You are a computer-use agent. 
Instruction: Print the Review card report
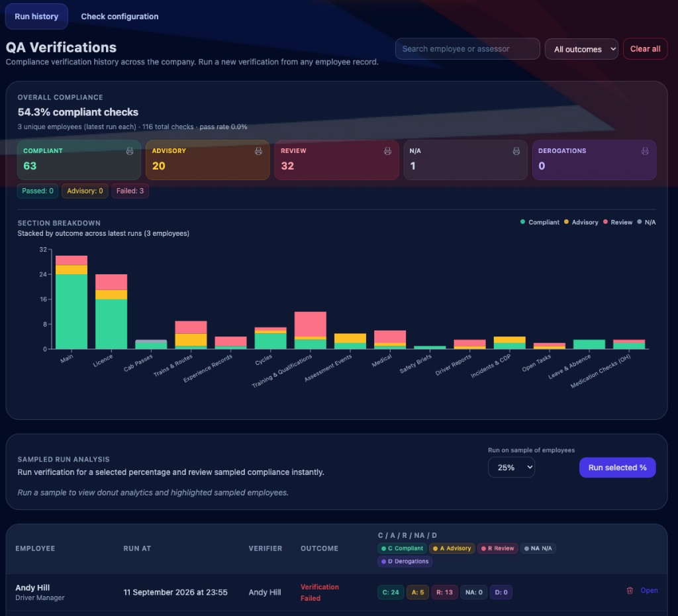point(387,151)
